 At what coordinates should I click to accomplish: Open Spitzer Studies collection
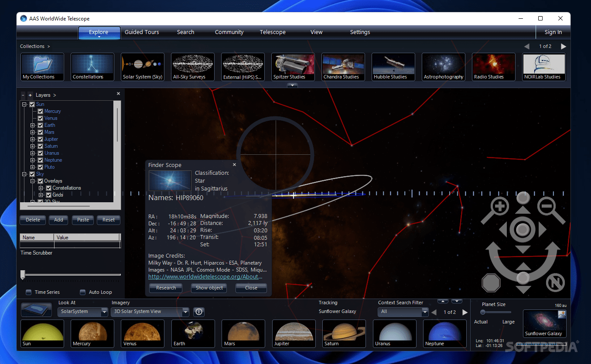pos(293,67)
